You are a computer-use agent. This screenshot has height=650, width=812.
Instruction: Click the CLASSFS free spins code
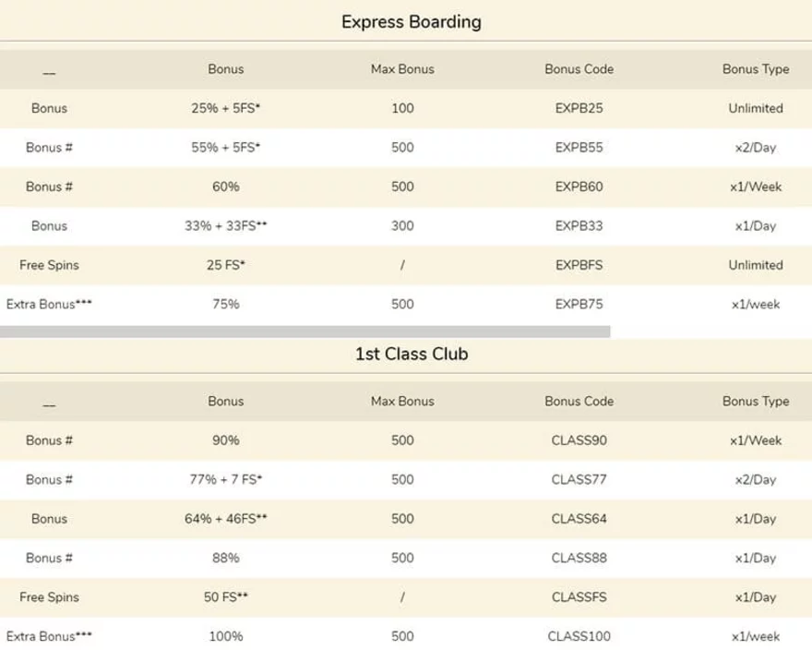pyautogui.click(x=579, y=597)
